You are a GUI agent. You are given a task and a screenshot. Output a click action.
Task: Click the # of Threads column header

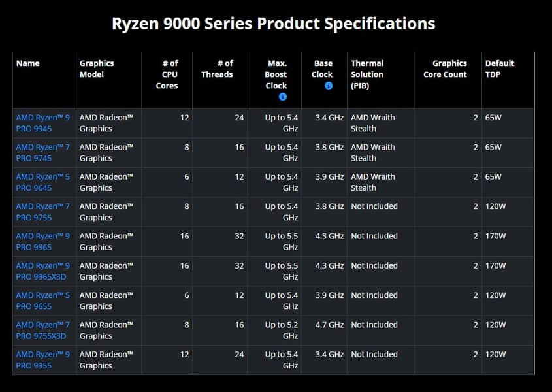tap(218, 69)
